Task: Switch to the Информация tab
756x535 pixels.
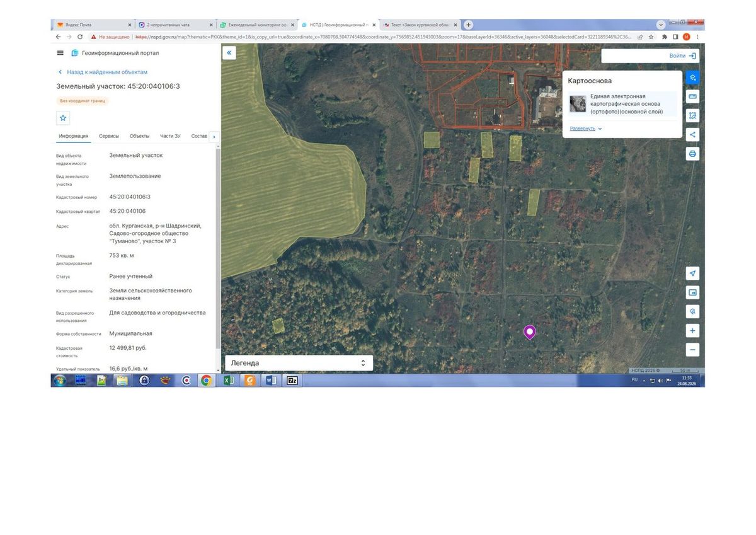Action: point(74,136)
